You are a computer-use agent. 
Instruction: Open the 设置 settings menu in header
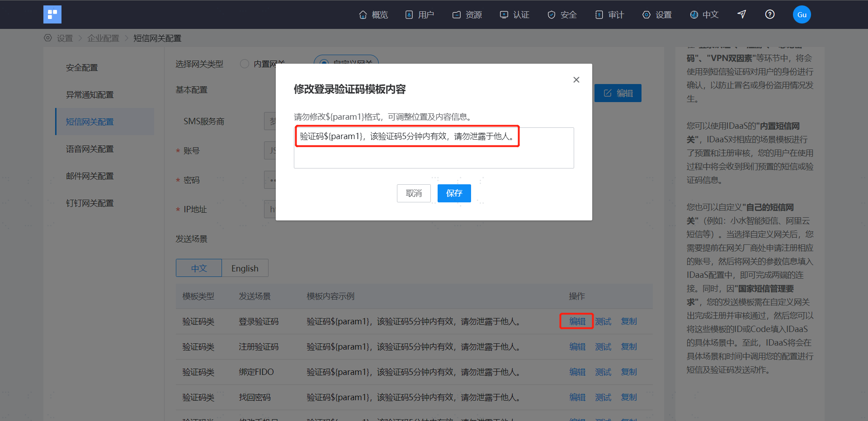pyautogui.click(x=657, y=15)
